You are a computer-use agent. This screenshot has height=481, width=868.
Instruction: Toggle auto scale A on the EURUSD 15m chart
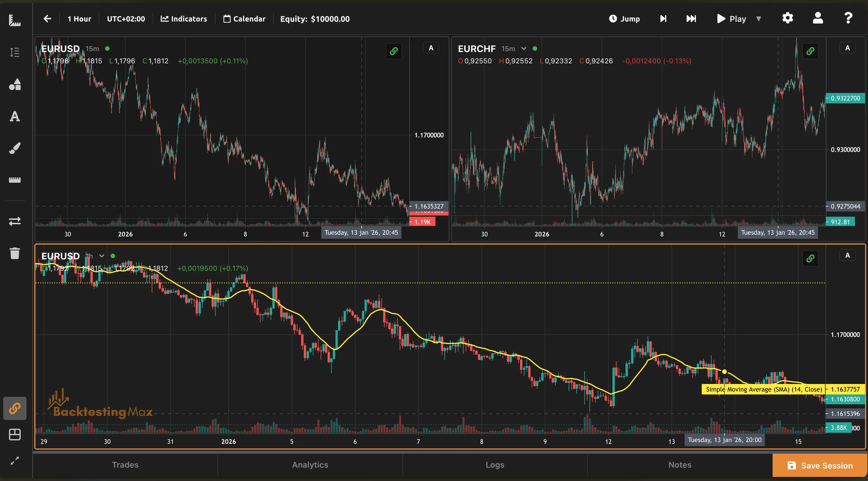click(431, 48)
